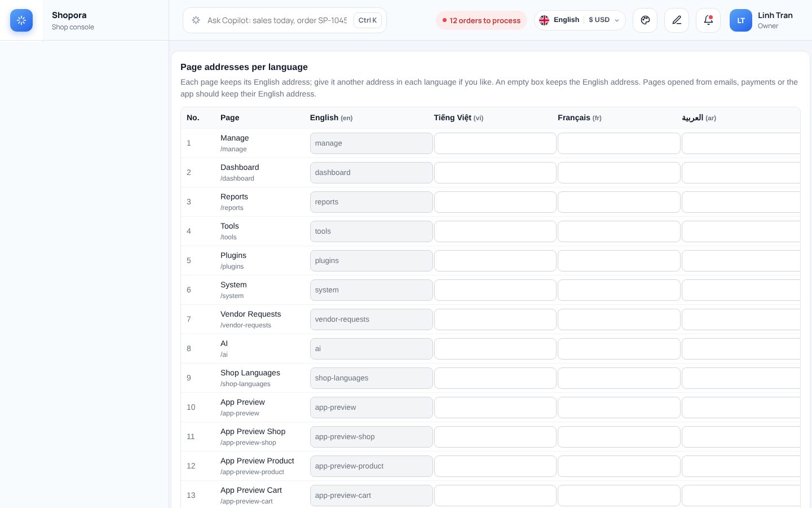Click the Tiếng Việt field for Plugins
This screenshot has height=508, width=812.
[495, 261]
